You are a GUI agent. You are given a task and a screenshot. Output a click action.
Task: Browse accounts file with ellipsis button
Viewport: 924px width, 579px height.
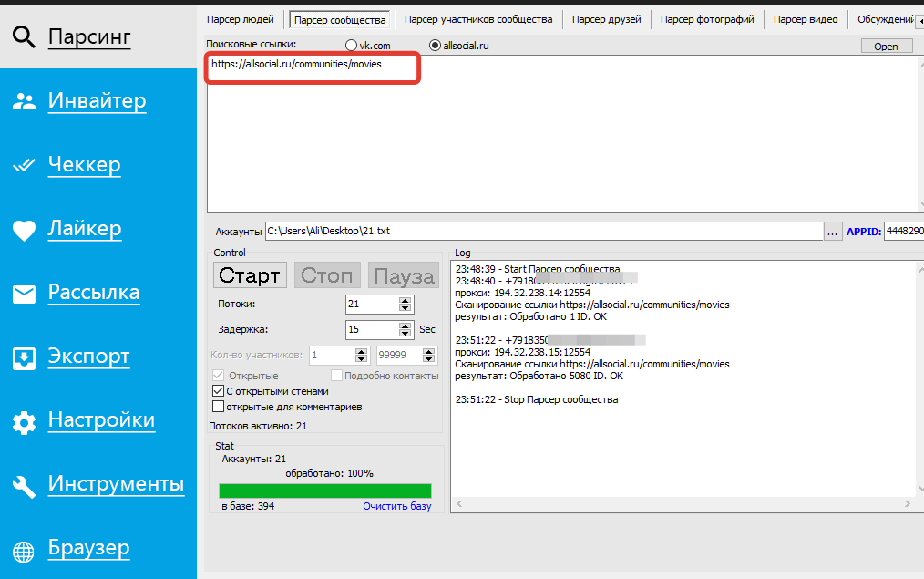tap(832, 231)
